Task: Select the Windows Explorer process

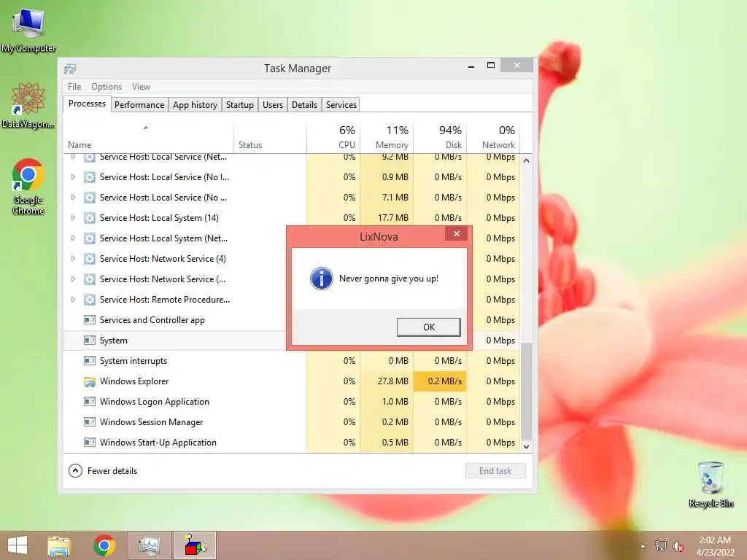Action: 291,381
